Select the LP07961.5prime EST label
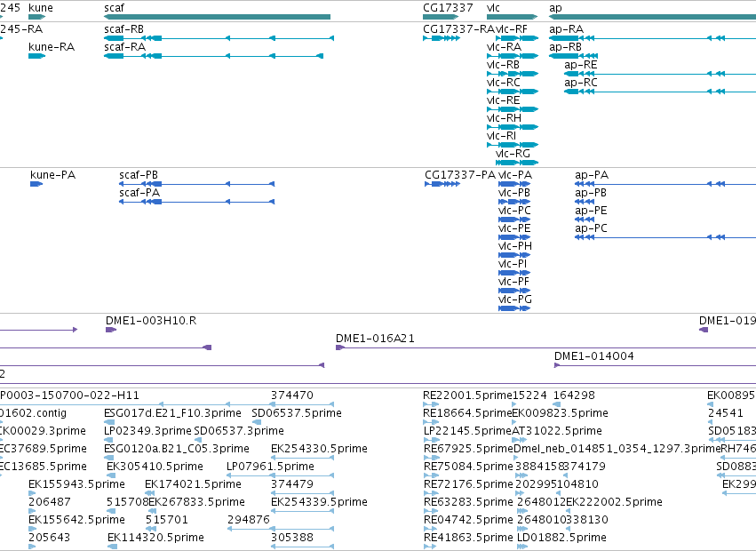 [x=270, y=467]
